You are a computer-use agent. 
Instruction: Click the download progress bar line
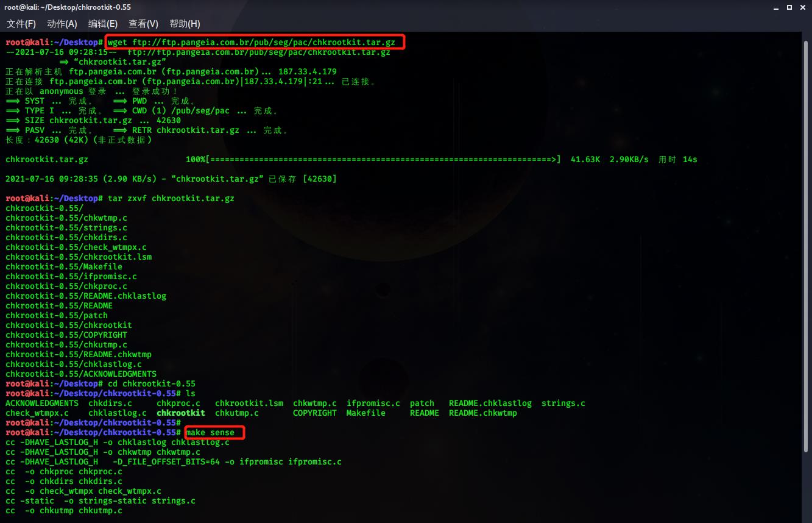point(351,159)
